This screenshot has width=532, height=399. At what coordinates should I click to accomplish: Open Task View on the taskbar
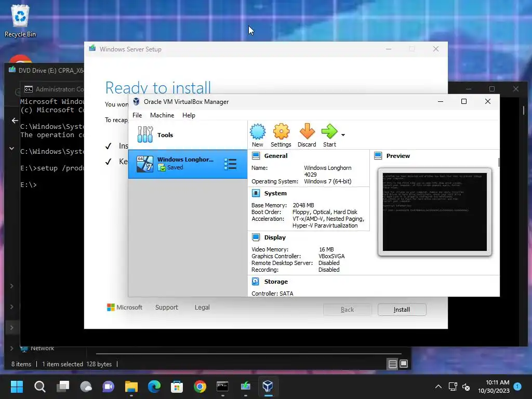pos(63,387)
